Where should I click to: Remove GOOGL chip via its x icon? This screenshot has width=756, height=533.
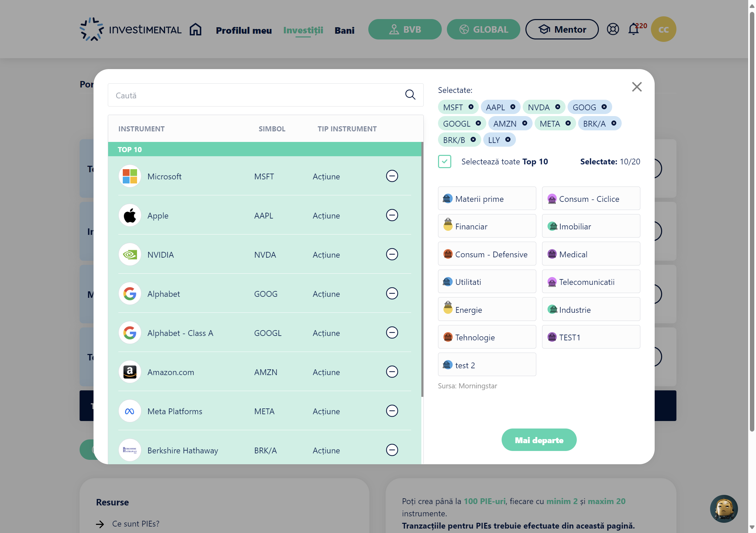click(x=478, y=123)
